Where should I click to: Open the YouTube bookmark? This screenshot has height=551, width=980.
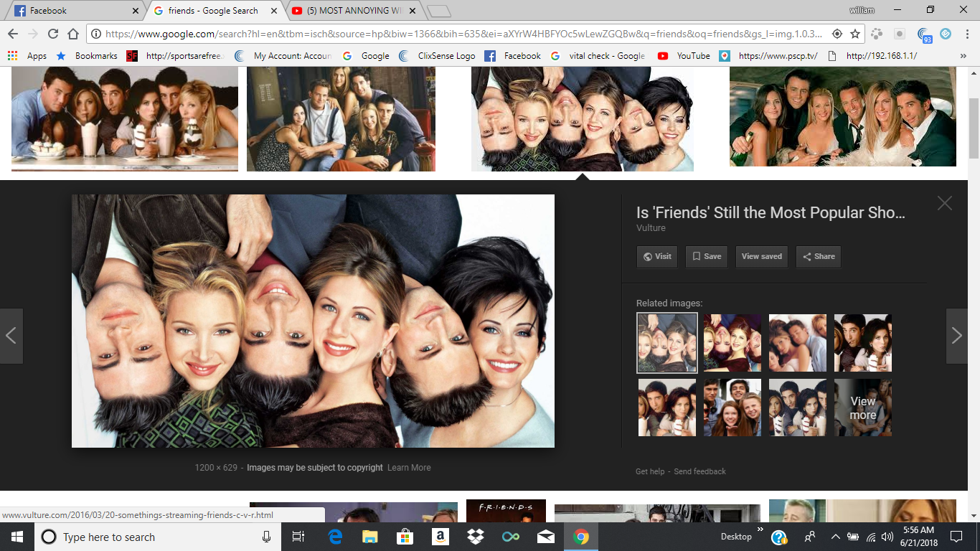coord(684,56)
